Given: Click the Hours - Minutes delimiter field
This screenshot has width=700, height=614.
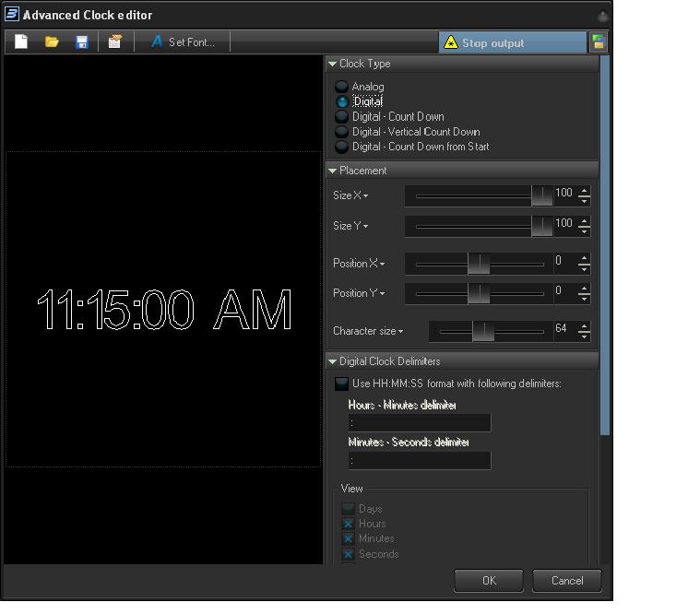Looking at the screenshot, I should 420,423.
